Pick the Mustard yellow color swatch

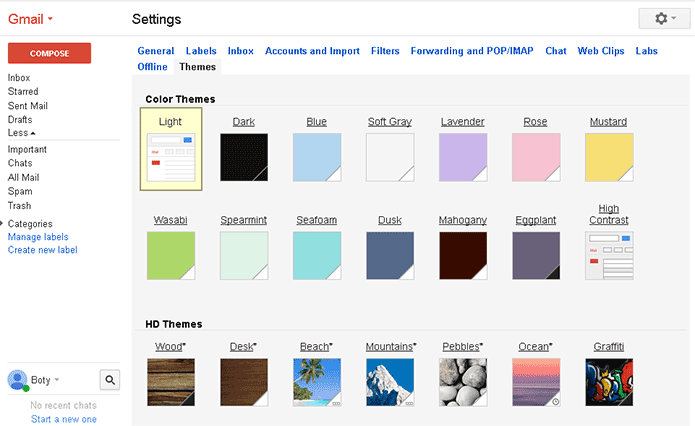coord(609,157)
